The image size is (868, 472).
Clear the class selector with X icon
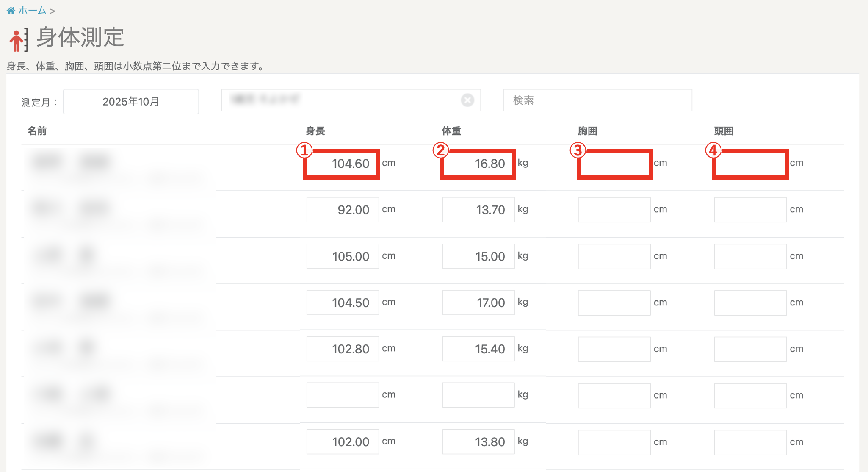(x=467, y=100)
